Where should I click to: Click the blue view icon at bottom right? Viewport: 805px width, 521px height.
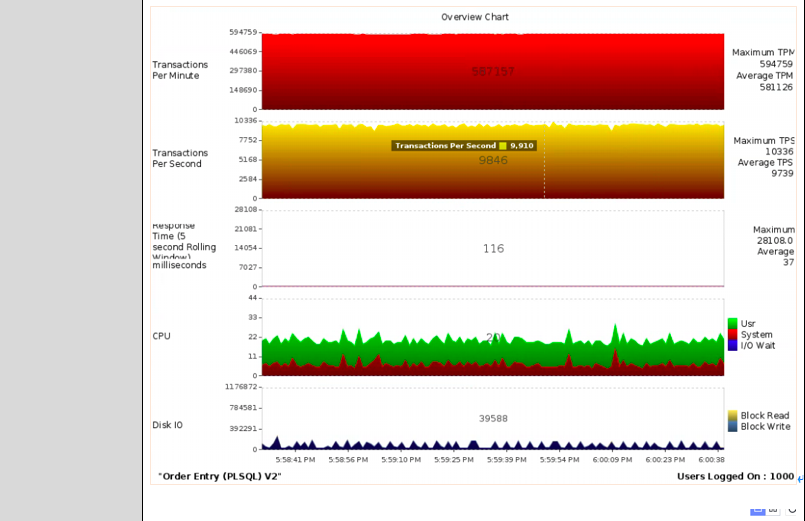point(758,509)
